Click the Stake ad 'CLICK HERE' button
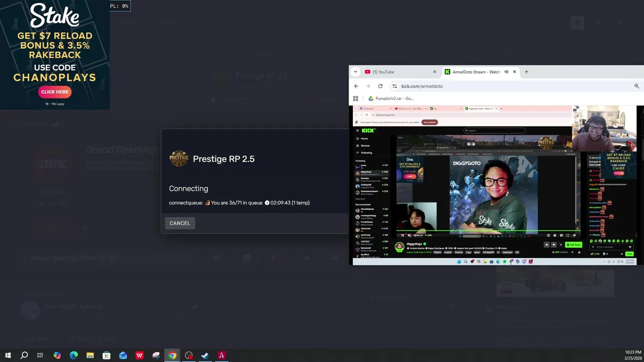 coord(54,92)
